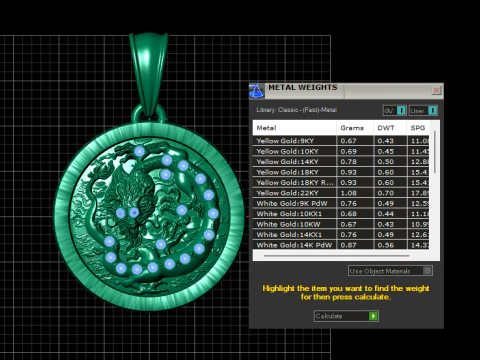Click the Metal column header

[x=294, y=128]
